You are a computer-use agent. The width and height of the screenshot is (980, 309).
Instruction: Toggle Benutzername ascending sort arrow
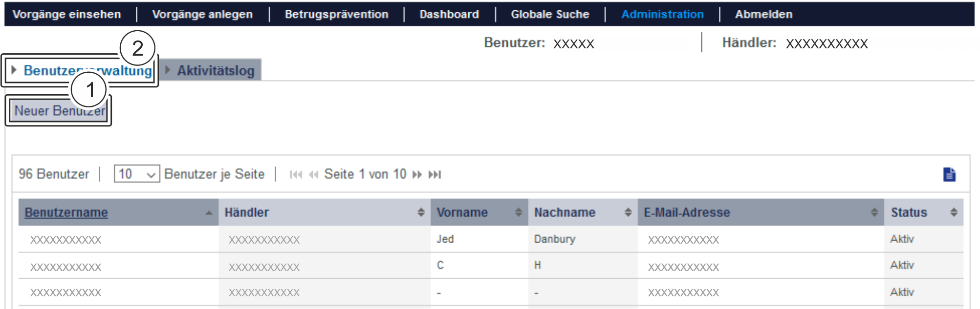pos(209,213)
